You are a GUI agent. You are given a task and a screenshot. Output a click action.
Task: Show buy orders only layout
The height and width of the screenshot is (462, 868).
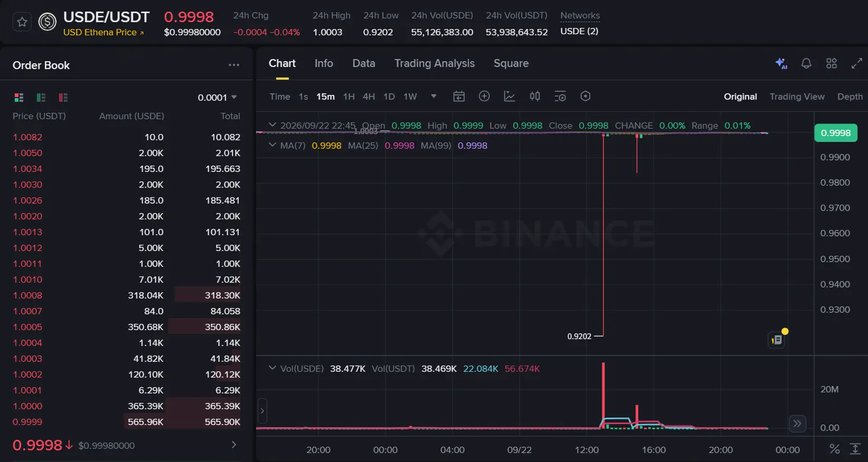(x=41, y=98)
